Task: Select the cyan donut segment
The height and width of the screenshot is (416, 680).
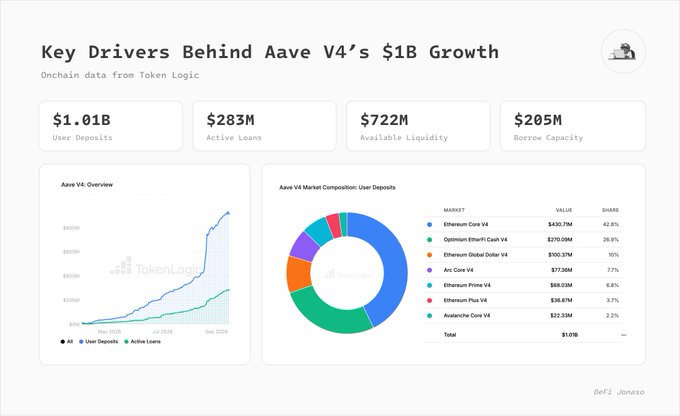Action: pos(319,231)
